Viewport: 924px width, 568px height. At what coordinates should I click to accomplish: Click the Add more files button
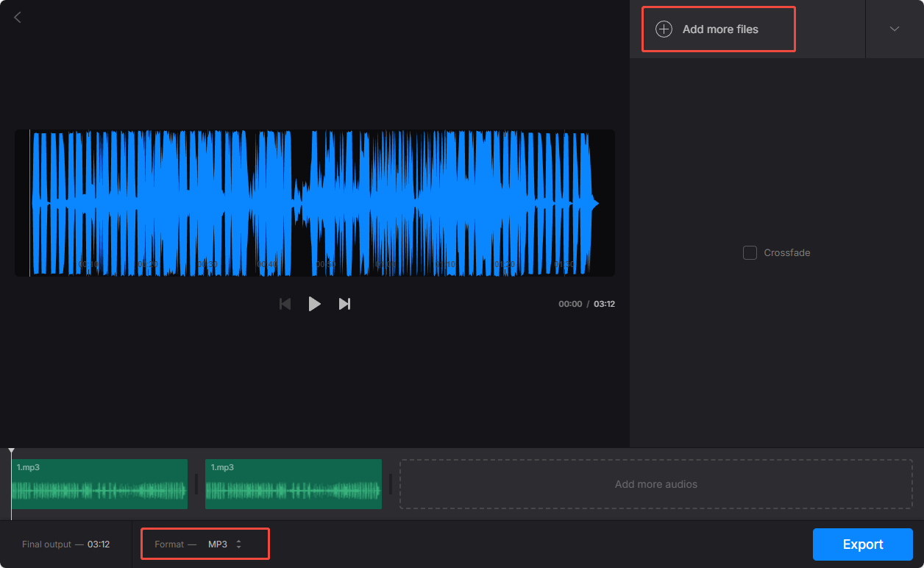(x=718, y=29)
